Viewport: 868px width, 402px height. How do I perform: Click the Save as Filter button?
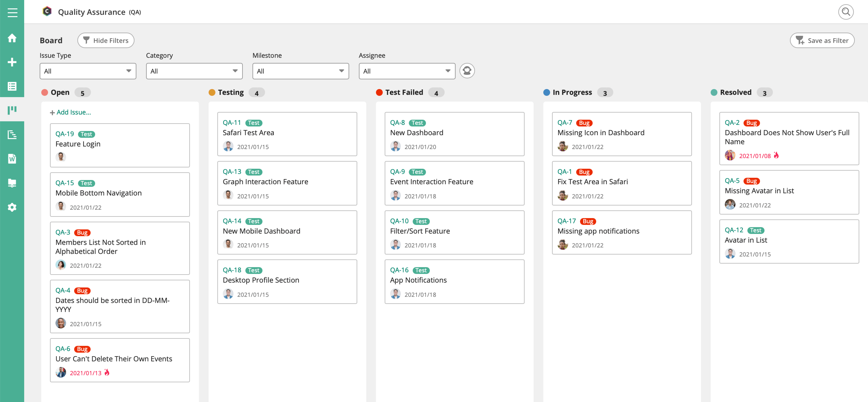822,40
